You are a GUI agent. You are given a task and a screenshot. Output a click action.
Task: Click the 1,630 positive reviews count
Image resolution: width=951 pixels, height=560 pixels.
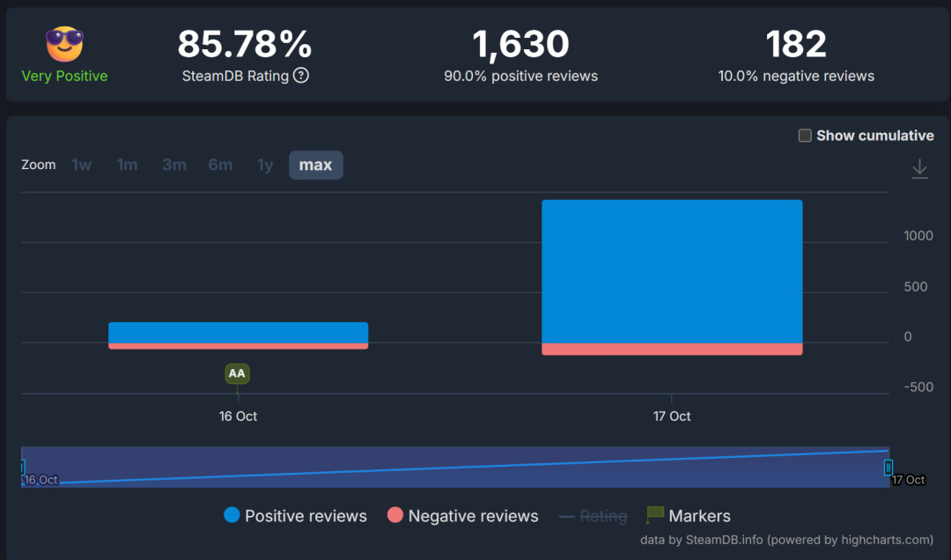point(520,44)
